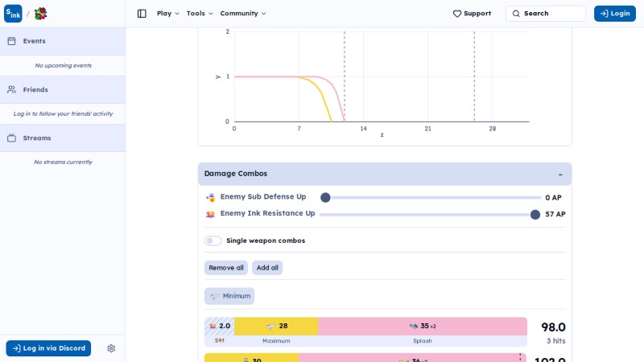Click the yellow 28 Maximum damage bar
Viewport: 644px width, 362px height.
(276, 327)
